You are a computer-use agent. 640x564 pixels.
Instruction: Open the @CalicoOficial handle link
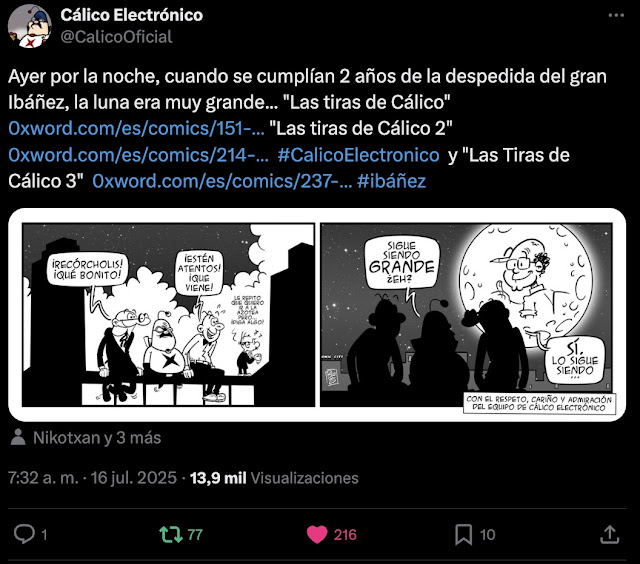[116, 37]
